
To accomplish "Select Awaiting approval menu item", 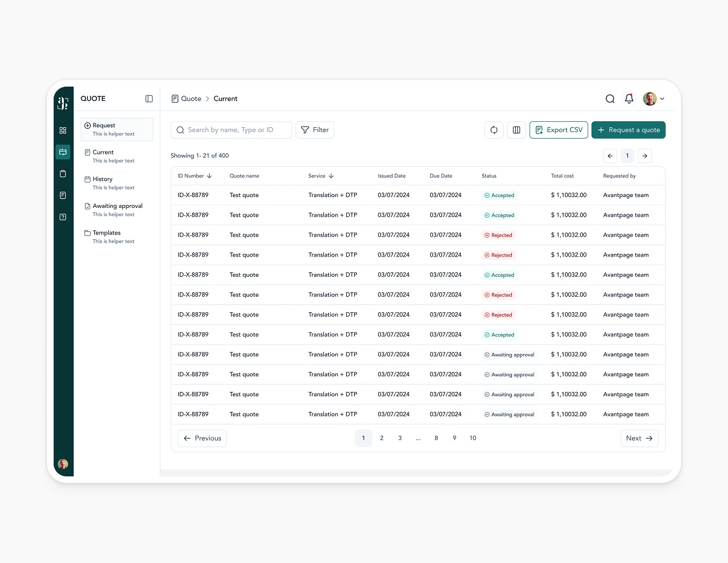I will [x=117, y=206].
